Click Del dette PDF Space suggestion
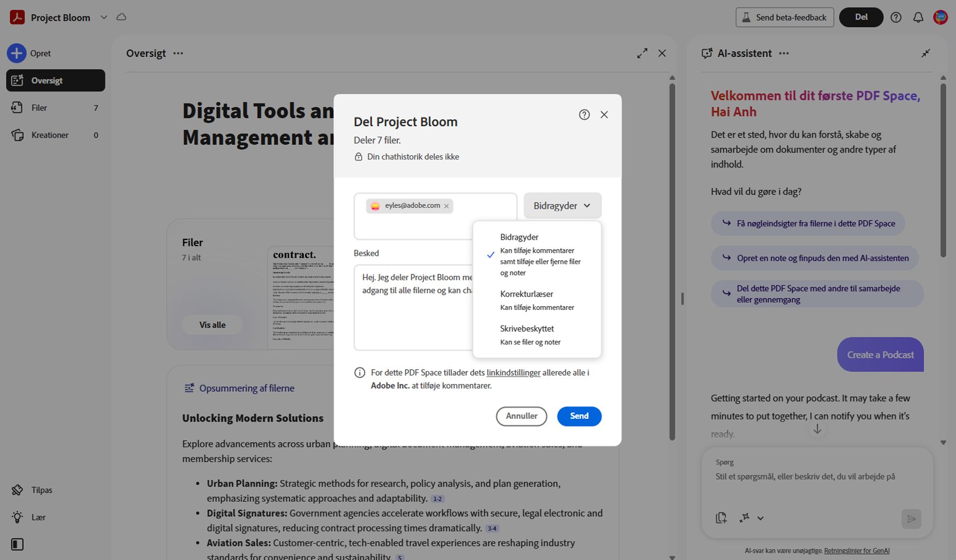The image size is (956, 560). (x=817, y=294)
